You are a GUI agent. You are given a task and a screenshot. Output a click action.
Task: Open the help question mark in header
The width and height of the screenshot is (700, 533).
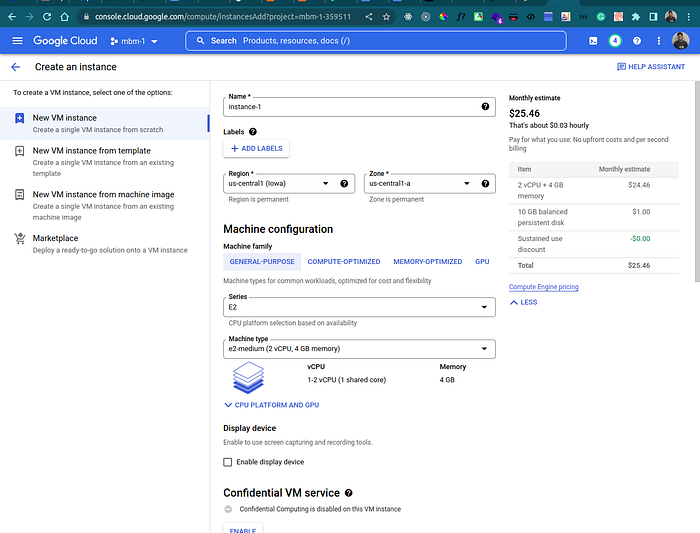click(x=637, y=41)
